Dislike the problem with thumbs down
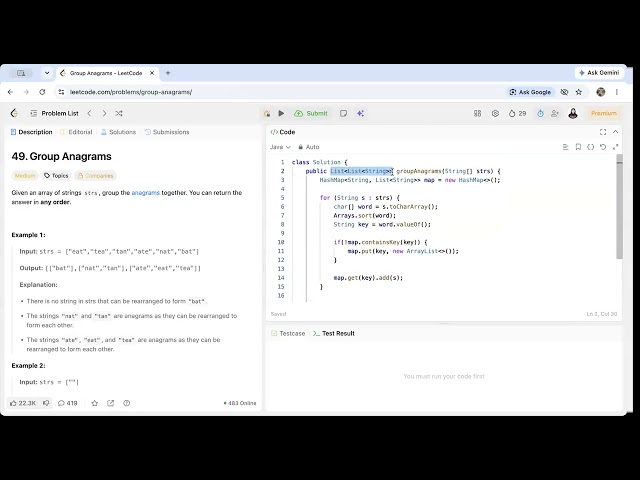This screenshot has height=480, width=640. (x=46, y=403)
